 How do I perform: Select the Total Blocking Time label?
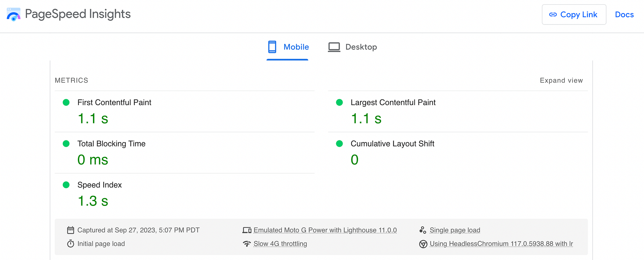pyautogui.click(x=111, y=144)
